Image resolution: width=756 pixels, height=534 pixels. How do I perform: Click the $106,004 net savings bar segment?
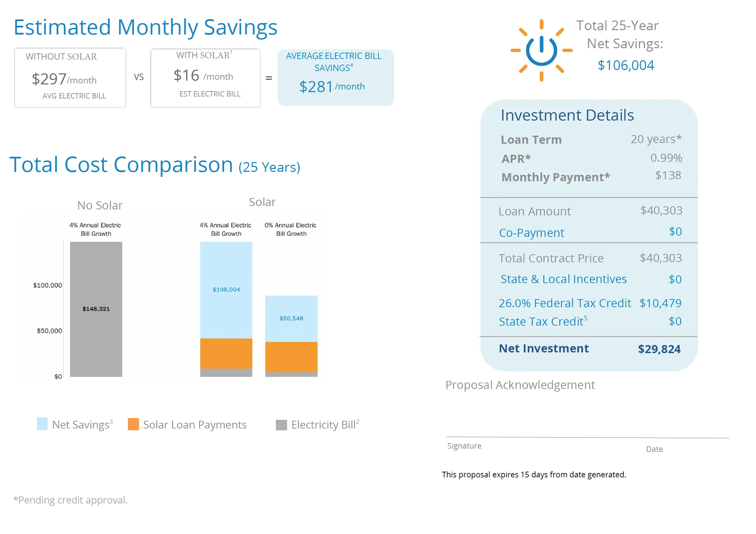tap(226, 290)
